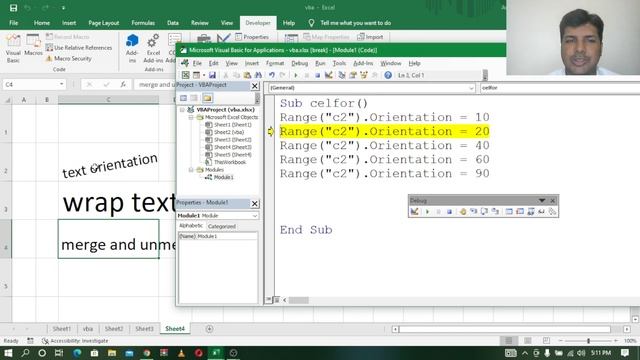The height and width of the screenshot is (360, 640).
Task: Close the Project - VBAProject panel
Action: click(254, 86)
